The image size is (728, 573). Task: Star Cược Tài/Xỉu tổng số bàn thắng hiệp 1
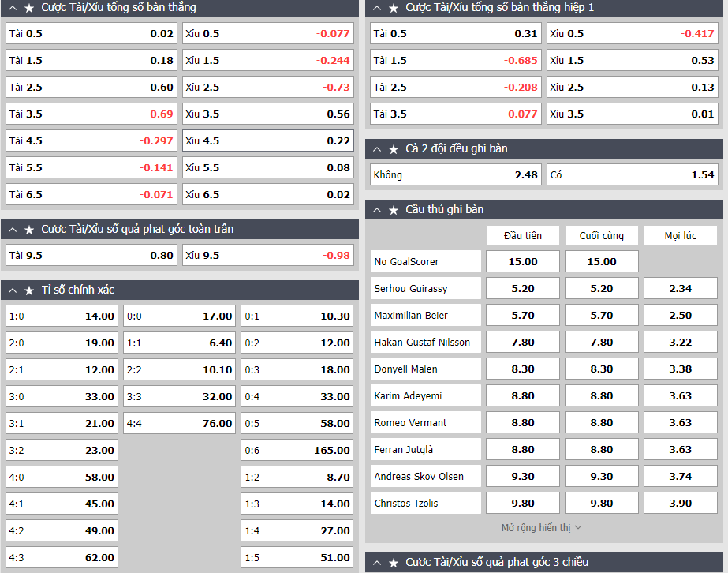pyautogui.click(x=394, y=8)
